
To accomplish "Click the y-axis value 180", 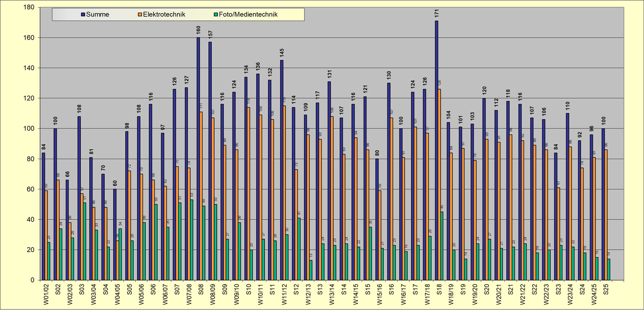I will (29, 8).
